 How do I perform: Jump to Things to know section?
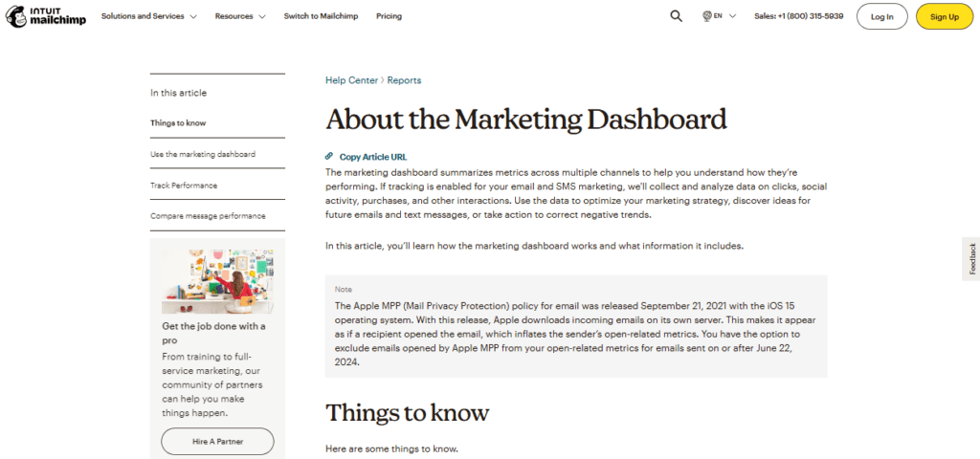pos(178,123)
